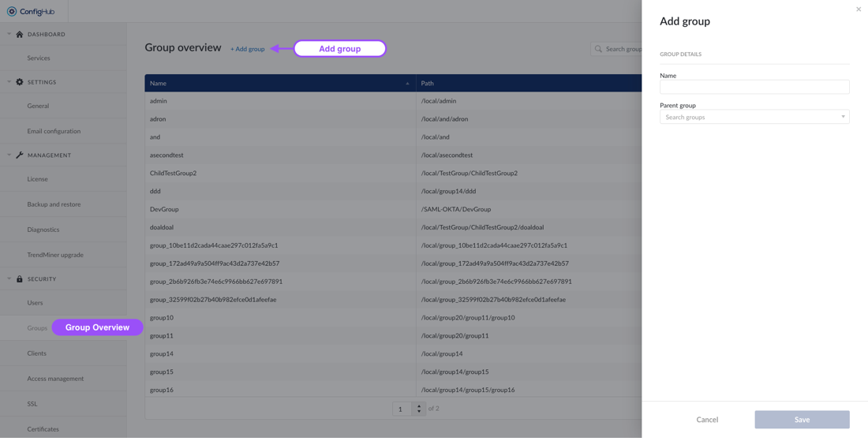
Task: Click the Settings gear icon
Action: point(20,82)
